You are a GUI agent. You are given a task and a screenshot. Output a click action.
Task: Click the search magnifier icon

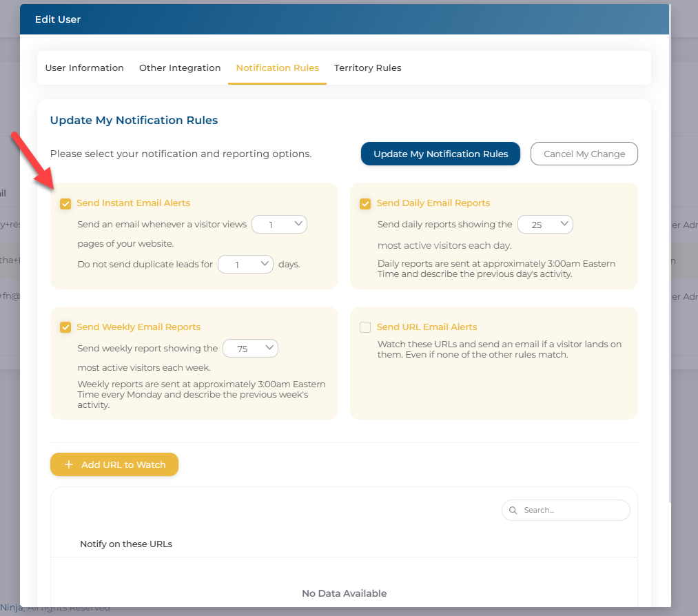pyautogui.click(x=513, y=511)
